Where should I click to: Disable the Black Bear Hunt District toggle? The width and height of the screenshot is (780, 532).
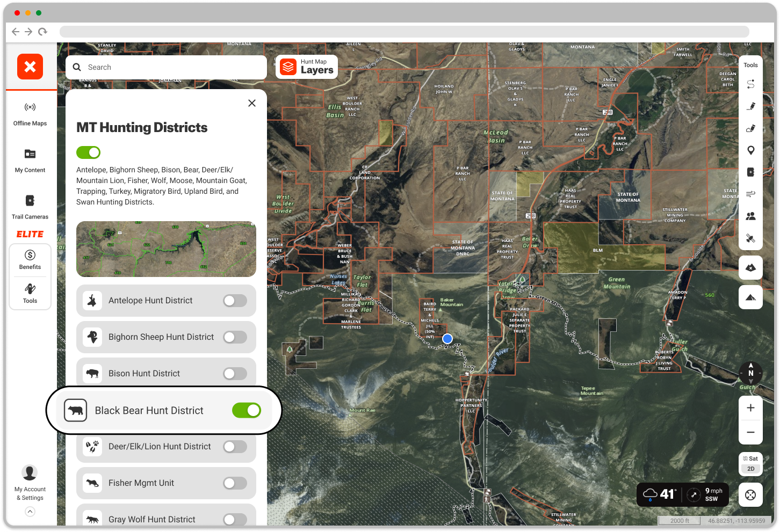[247, 410]
